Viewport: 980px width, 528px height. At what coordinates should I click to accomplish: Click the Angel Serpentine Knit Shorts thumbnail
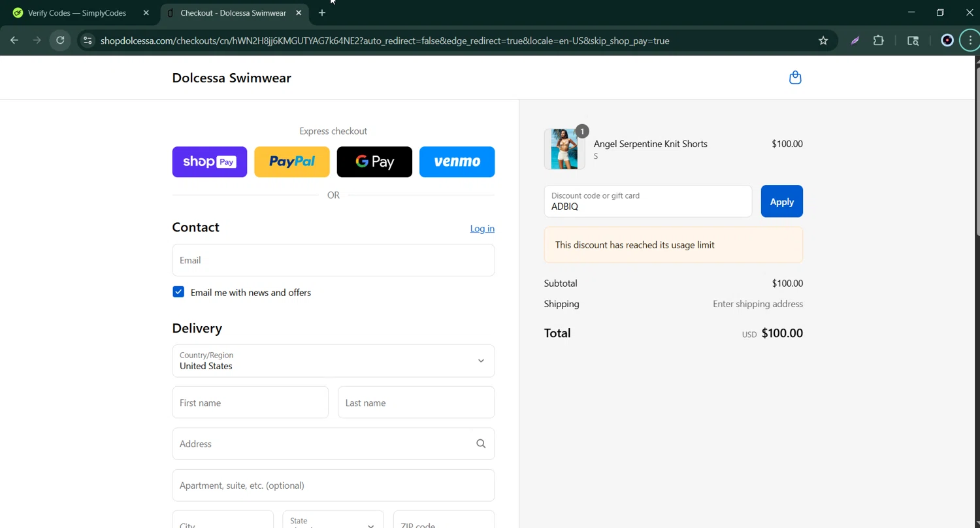[564, 149]
